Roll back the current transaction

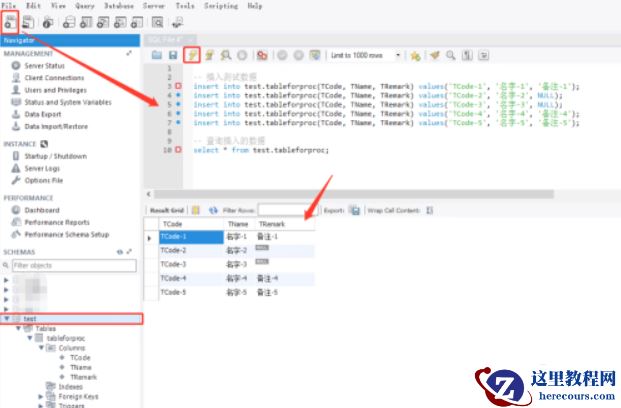click(299, 55)
